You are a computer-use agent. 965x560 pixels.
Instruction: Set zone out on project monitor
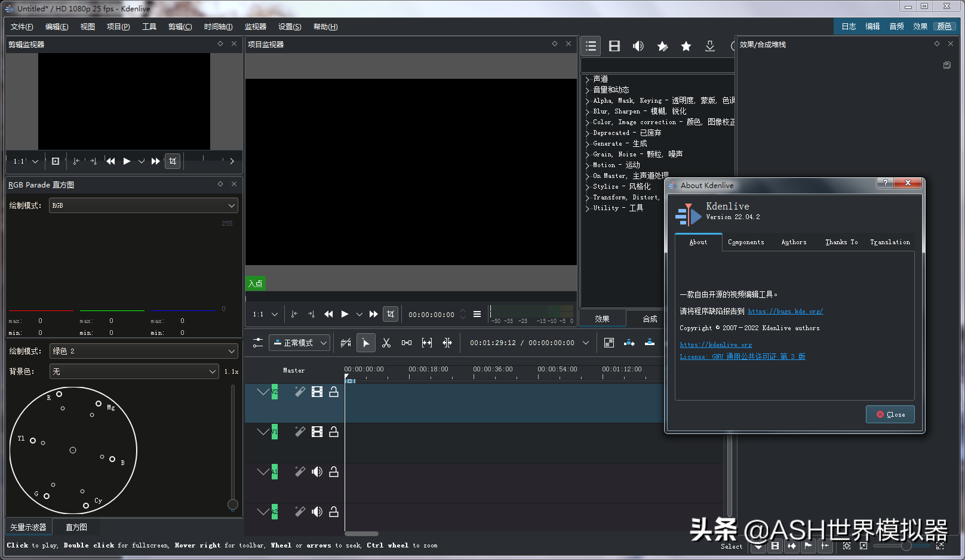(x=311, y=314)
